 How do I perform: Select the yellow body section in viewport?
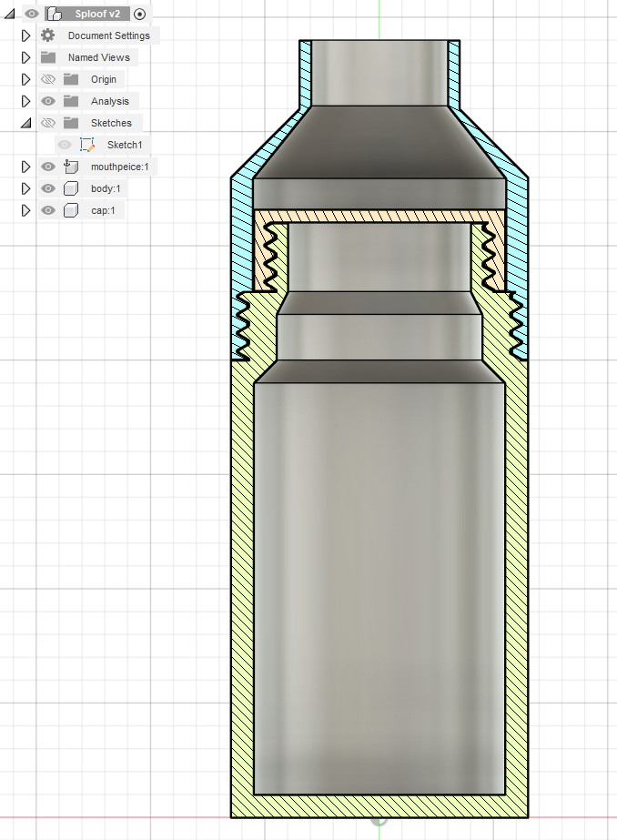[379, 806]
